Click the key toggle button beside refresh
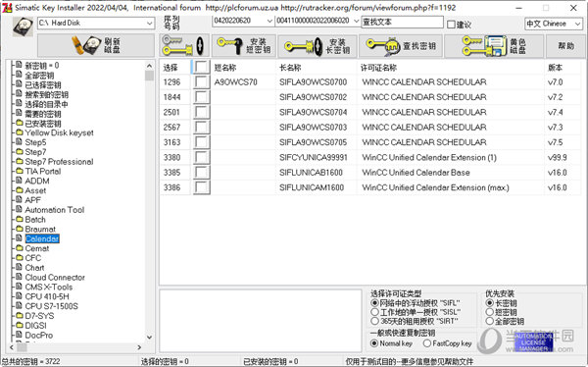 click(184, 46)
